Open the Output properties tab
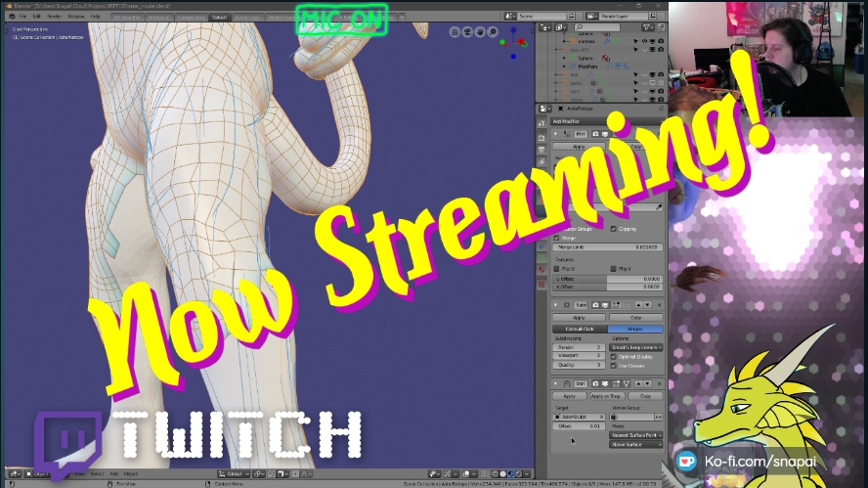Viewport: 868px width, 488px height. pos(542,150)
